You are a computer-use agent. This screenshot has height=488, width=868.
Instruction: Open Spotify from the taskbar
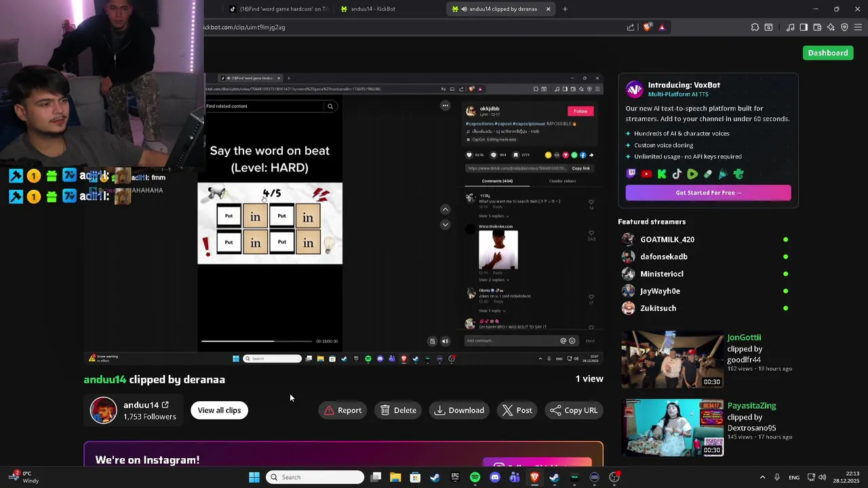click(475, 477)
